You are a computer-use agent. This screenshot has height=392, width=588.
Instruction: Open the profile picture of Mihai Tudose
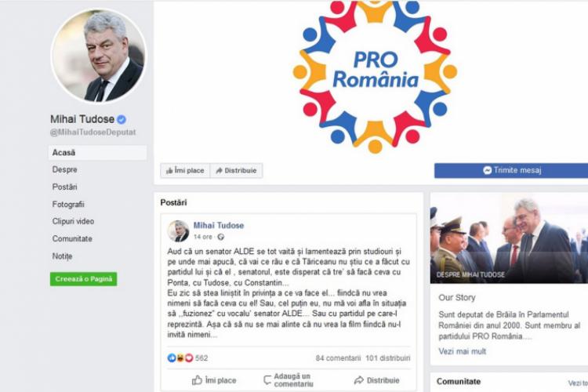99,56
